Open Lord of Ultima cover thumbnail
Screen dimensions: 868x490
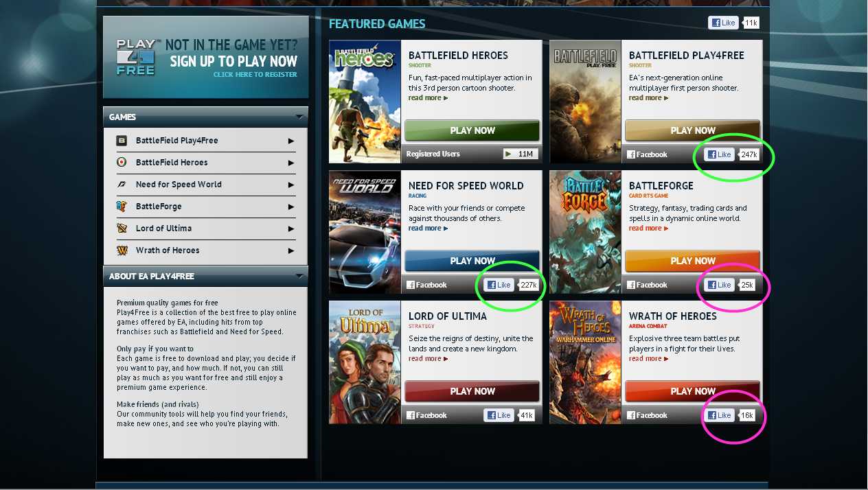(365, 362)
